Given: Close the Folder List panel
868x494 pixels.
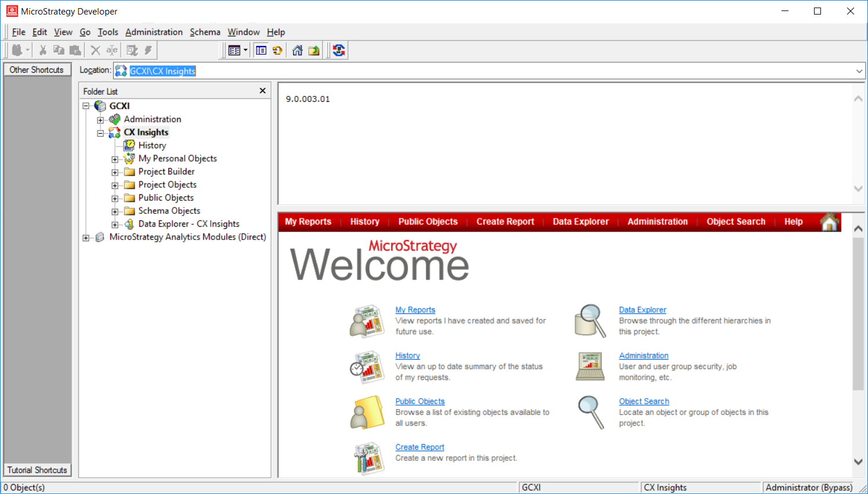Looking at the screenshot, I should pos(262,91).
